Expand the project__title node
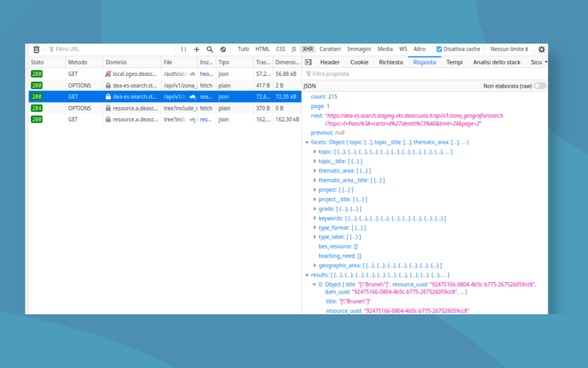This screenshot has width=588, height=368. coord(315,199)
